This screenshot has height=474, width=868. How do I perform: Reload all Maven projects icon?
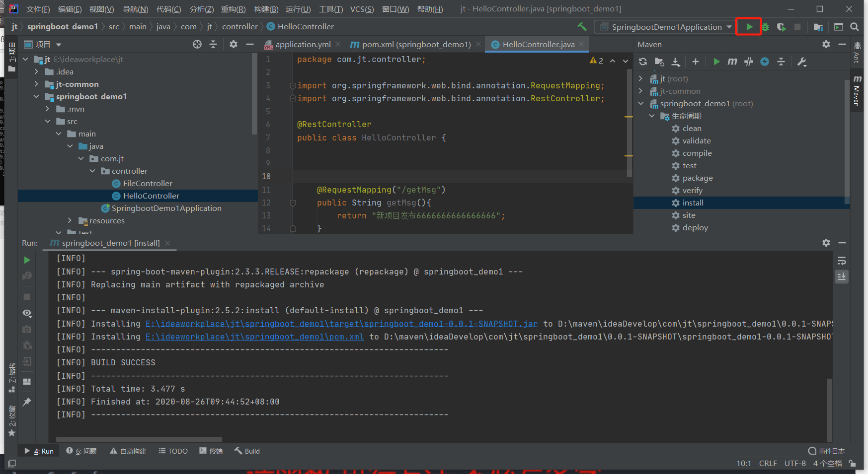click(643, 62)
